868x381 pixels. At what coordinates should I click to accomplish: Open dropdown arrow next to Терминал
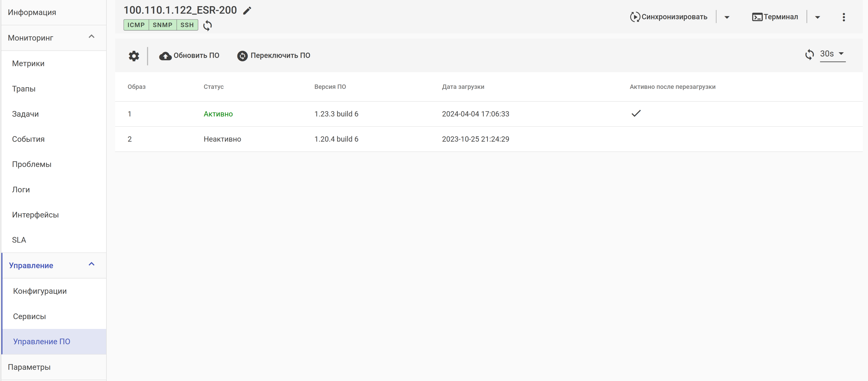tap(817, 17)
